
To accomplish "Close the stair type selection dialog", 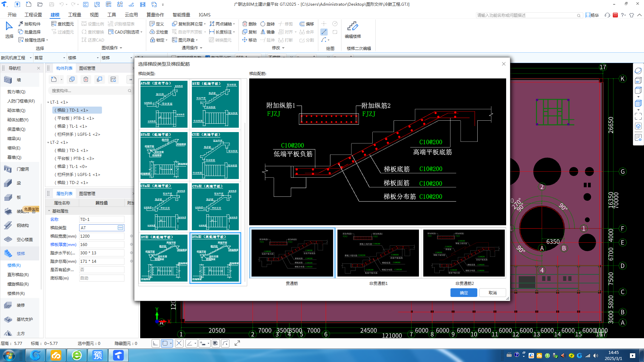I will 503,64.
